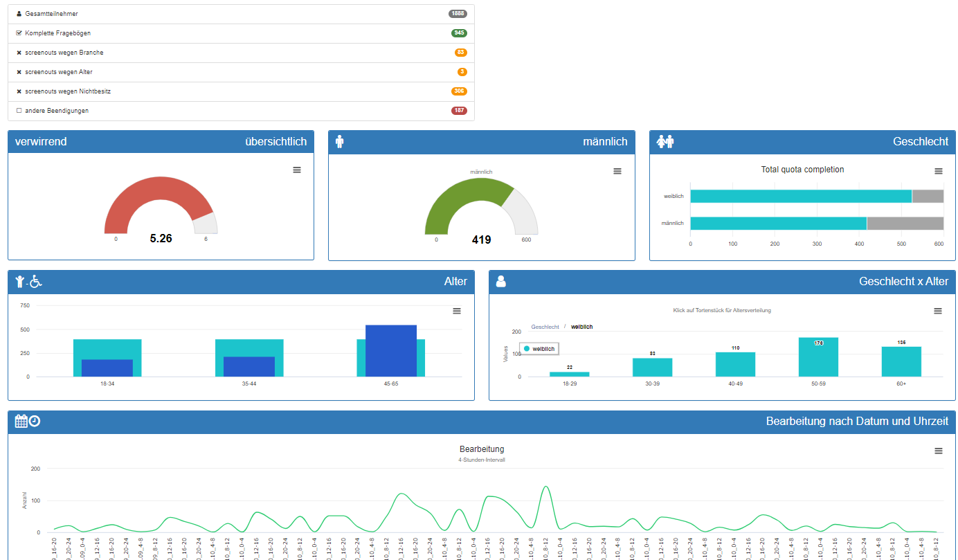Click the male figure icon in männlich header

coord(339,142)
